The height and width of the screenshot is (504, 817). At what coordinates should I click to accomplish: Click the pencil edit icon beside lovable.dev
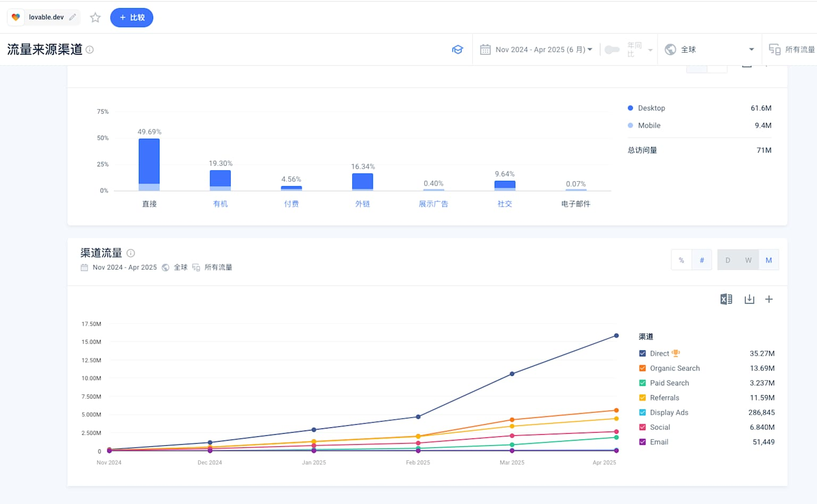(x=72, y=17)
